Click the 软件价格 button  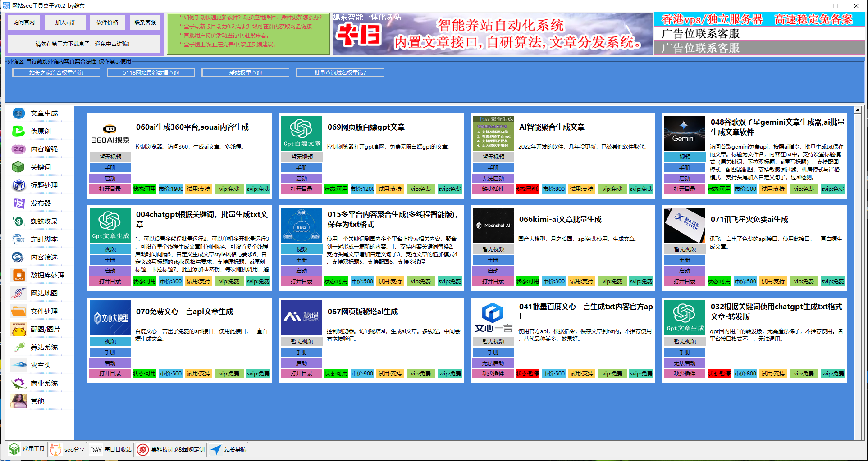coord(107,22)
